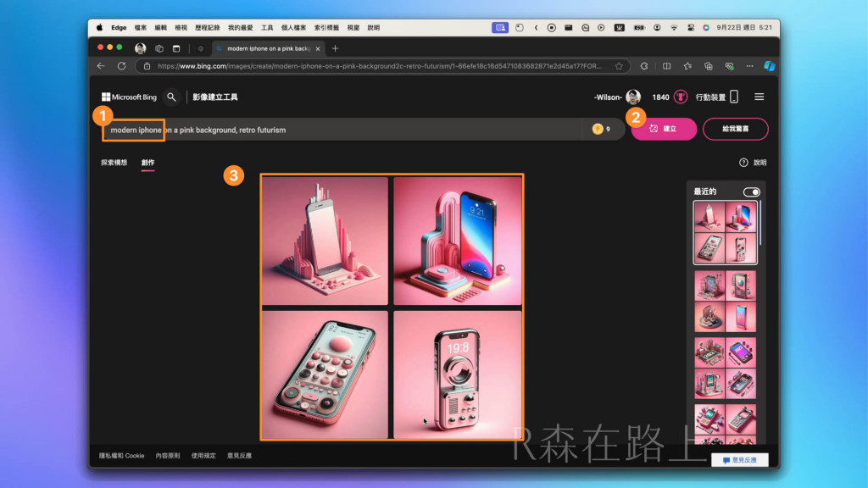Click the bing.com address bar URL
The height and width of the screenshot is (488, 868).
(379, 66)
